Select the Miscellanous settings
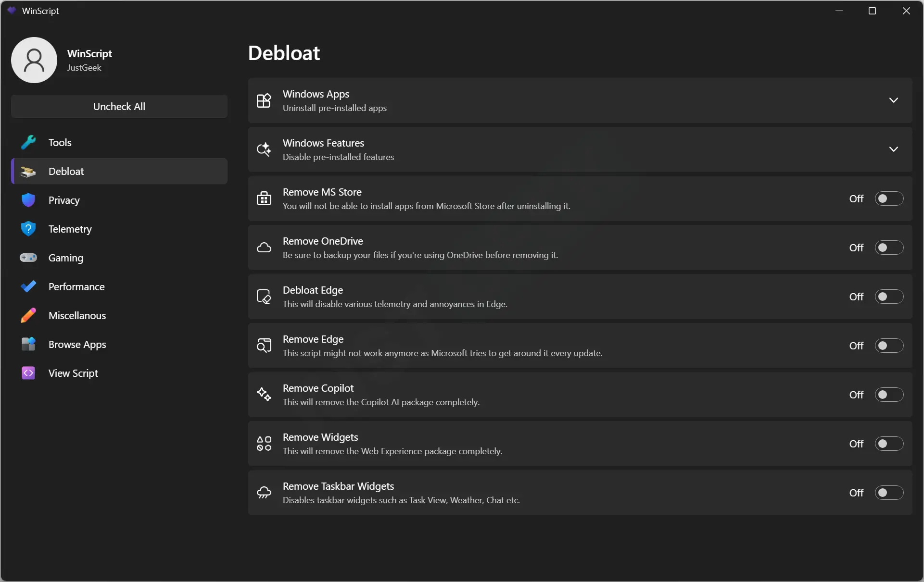924x582 pixels. coord(77,315)
